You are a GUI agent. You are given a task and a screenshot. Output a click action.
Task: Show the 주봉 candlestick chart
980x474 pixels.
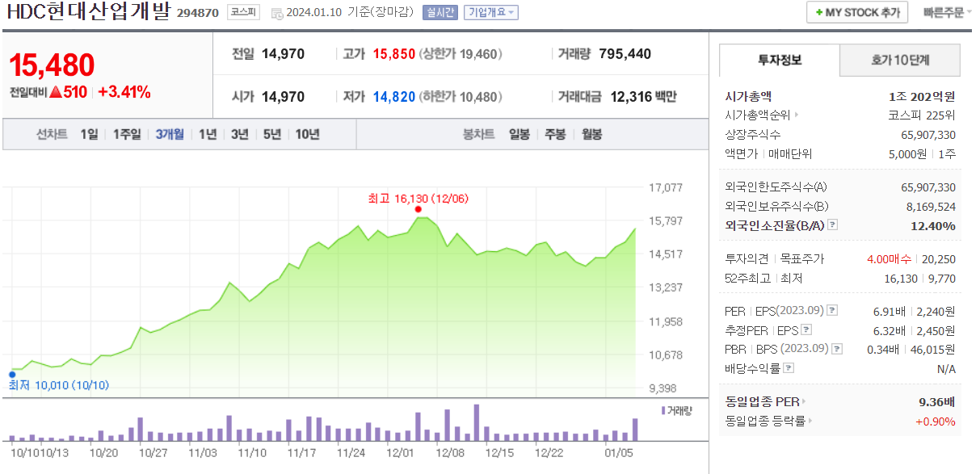tap(555, 134)
